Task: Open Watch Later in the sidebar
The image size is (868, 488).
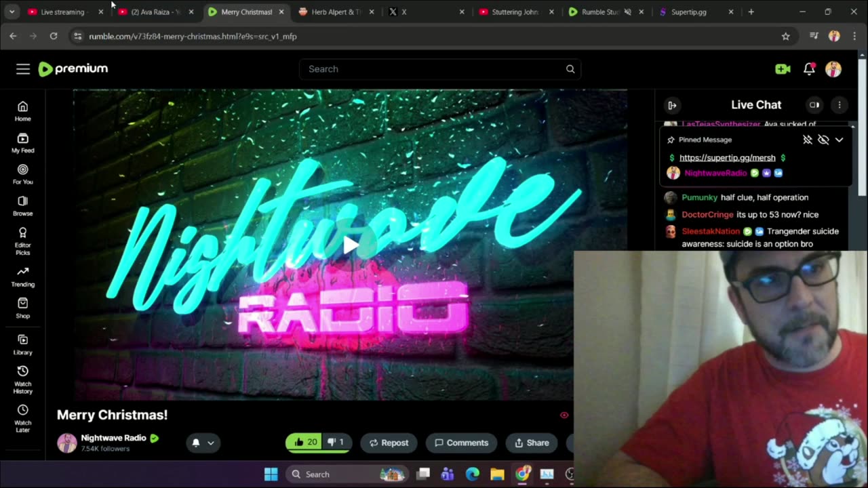Action: coord(23,418)
